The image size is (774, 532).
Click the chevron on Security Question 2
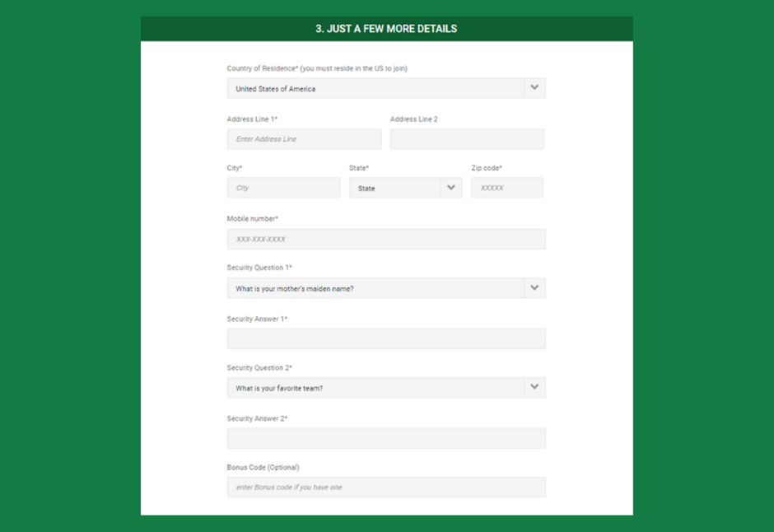(534, 387)
